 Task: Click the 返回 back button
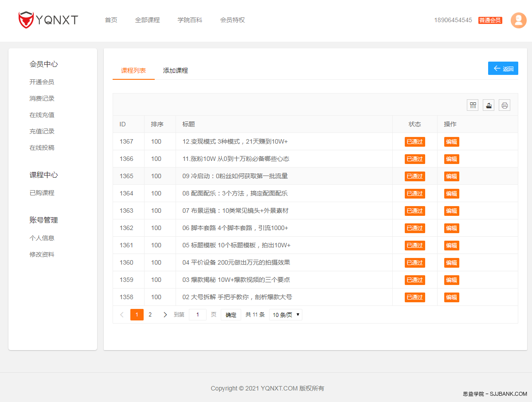click(503, 69)
